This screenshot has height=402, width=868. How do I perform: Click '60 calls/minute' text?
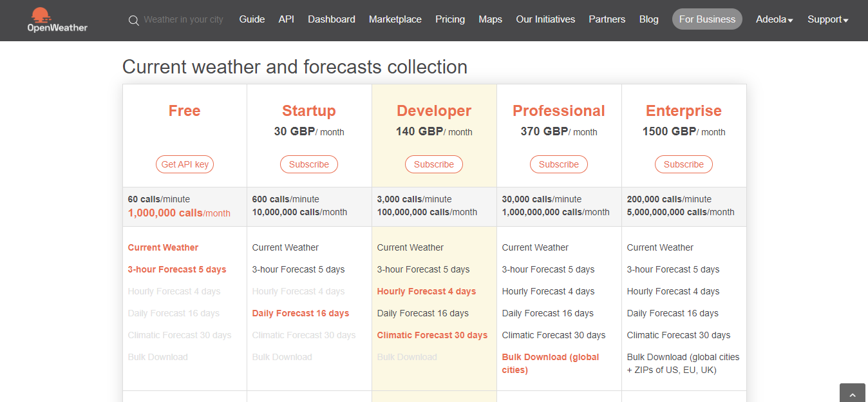coord(159,199)
